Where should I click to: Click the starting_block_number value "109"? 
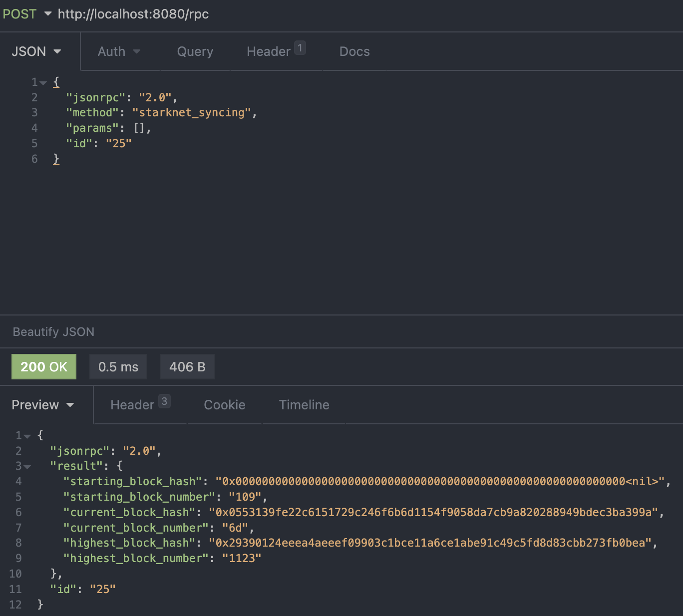coord(245,497)
